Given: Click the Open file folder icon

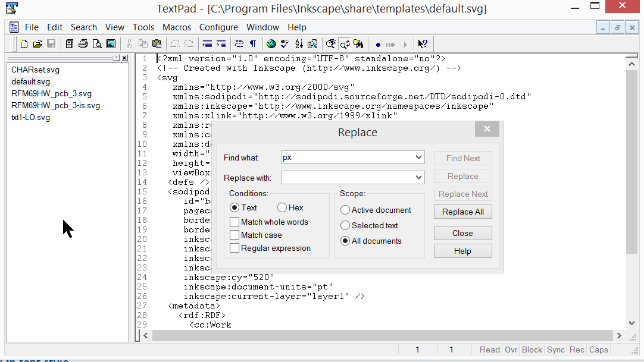Looking at the screenshot, I should 37,44.
